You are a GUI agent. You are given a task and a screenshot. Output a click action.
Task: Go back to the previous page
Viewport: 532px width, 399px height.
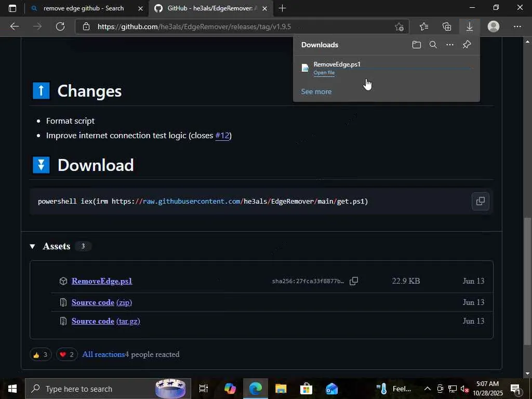[x=14, y=26]
